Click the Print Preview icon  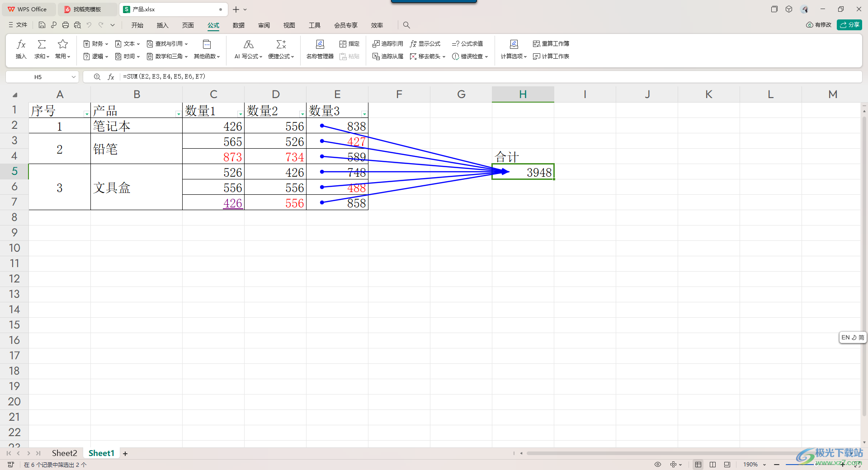(x=77, y=25)
